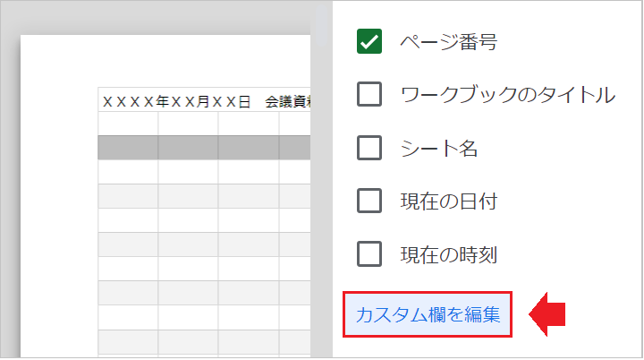Select the ワークブックのタイトル label text
The image size is (644, 360).
(508, 94)
